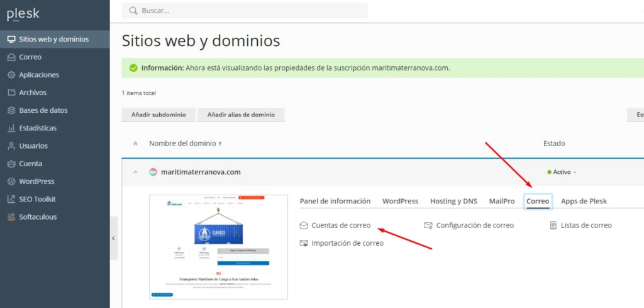Open Bases de datos icon in sidebar
The image size is (644, 308).
(x=11, y=110)
